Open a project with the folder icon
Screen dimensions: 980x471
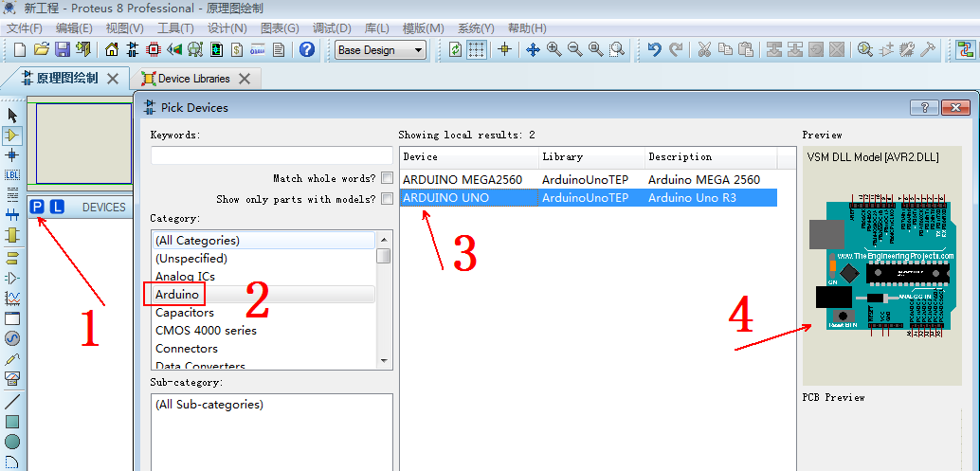(x=42, y=49)
